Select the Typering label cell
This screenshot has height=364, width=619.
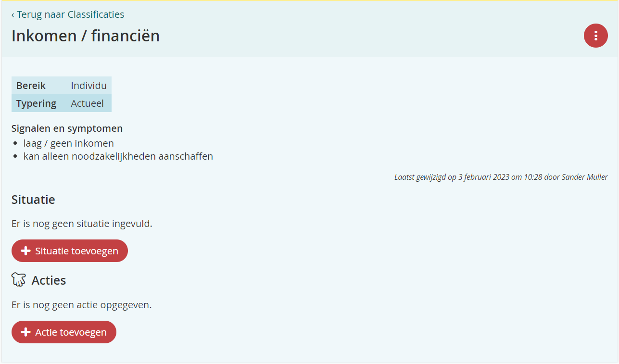(36, 103)
